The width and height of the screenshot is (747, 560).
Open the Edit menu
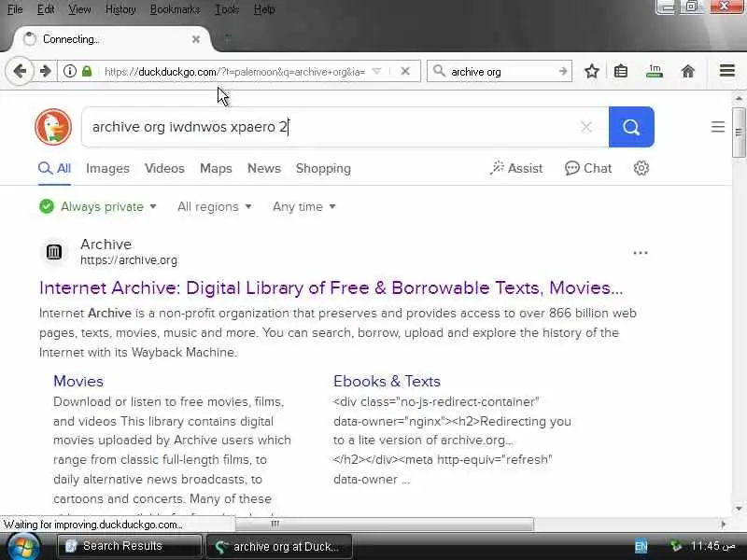[x=46, y=9]
